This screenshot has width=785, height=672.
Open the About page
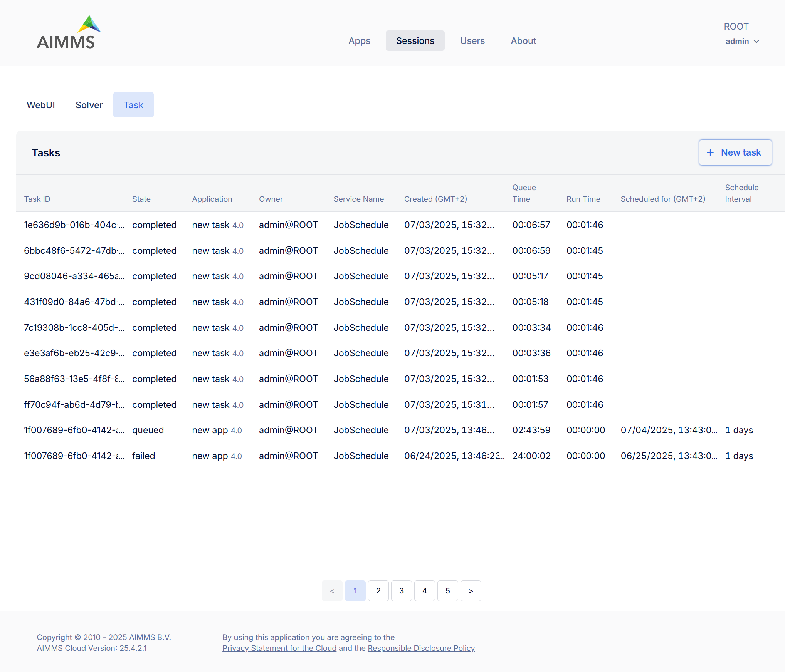(523, 41)
